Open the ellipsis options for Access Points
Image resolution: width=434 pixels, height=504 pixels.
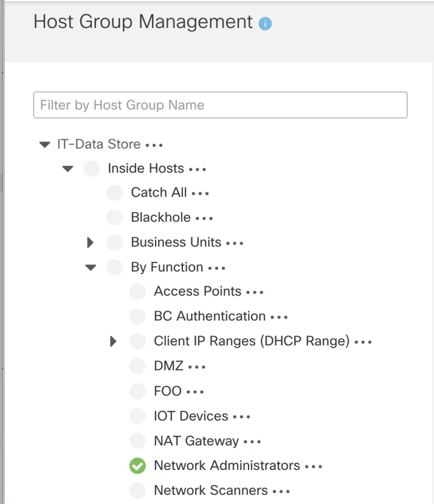255,292
